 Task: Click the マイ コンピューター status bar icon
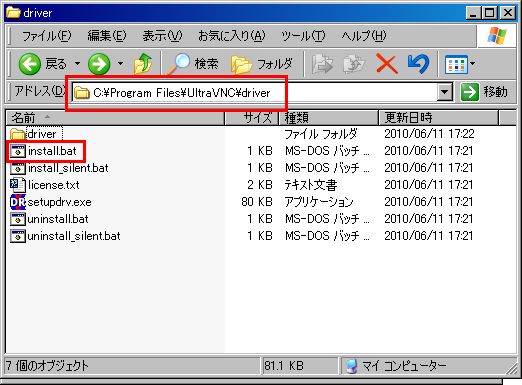pos(352,366)
